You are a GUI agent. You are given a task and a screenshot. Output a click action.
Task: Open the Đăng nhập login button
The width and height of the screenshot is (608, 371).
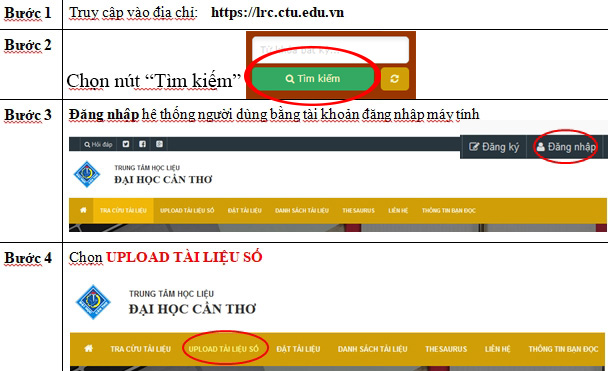click(566, 147)
